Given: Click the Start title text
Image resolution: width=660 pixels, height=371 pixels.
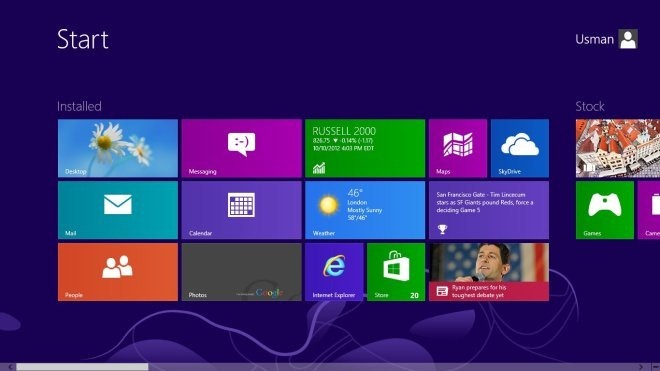Looking at the screenshot, I should point(83,39).
